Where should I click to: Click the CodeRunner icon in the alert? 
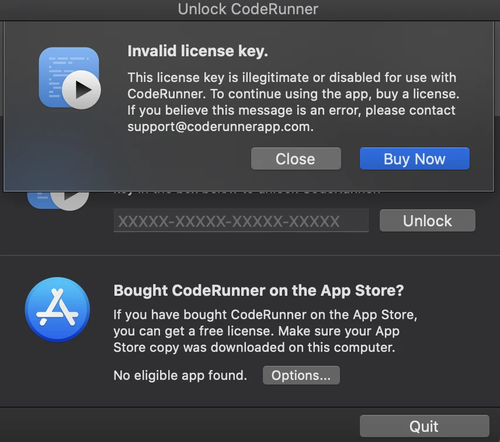click(70, 78)
